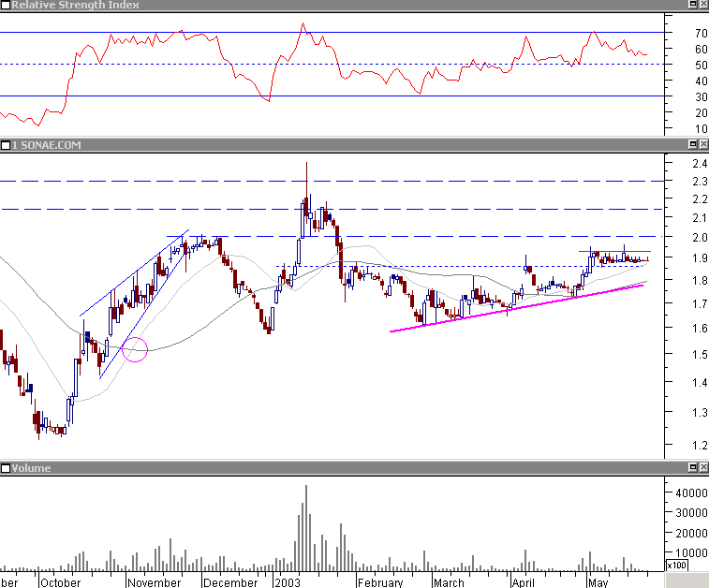
Task: Close the Volume panel
Action: pos(703,467)
